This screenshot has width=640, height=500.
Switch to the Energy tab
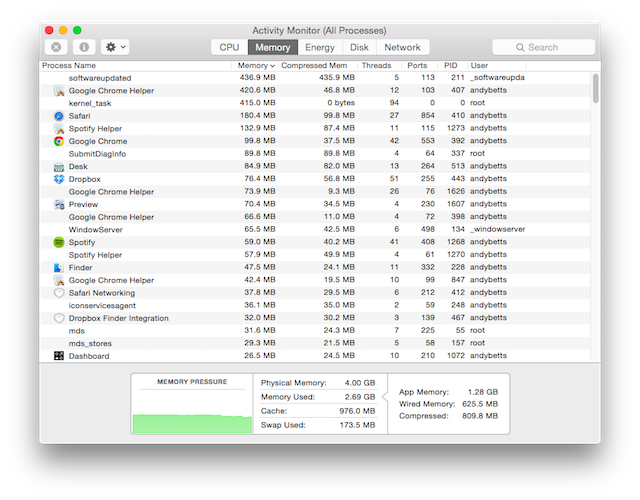point(320,47)
